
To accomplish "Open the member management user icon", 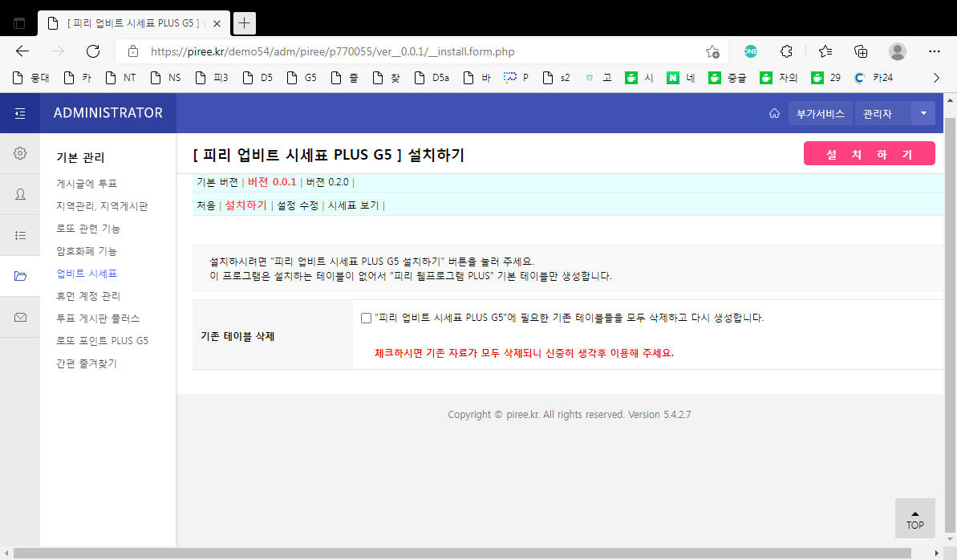I will [20, 194].
